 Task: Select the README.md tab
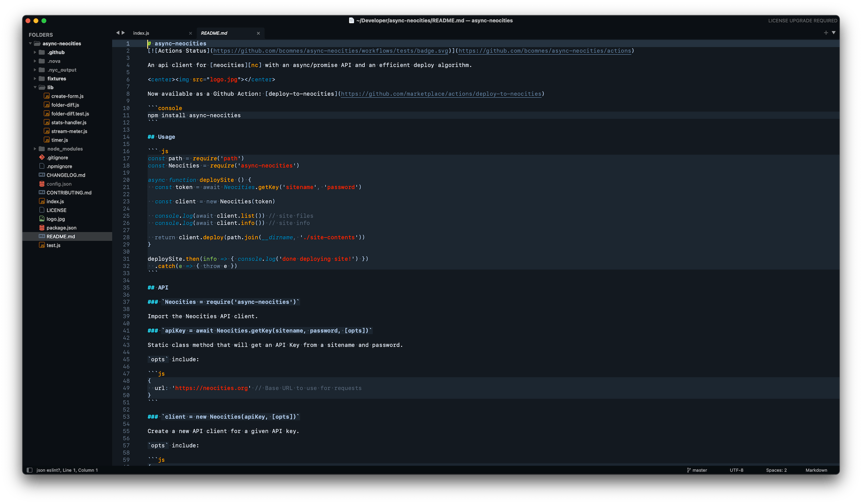(214, 33)
